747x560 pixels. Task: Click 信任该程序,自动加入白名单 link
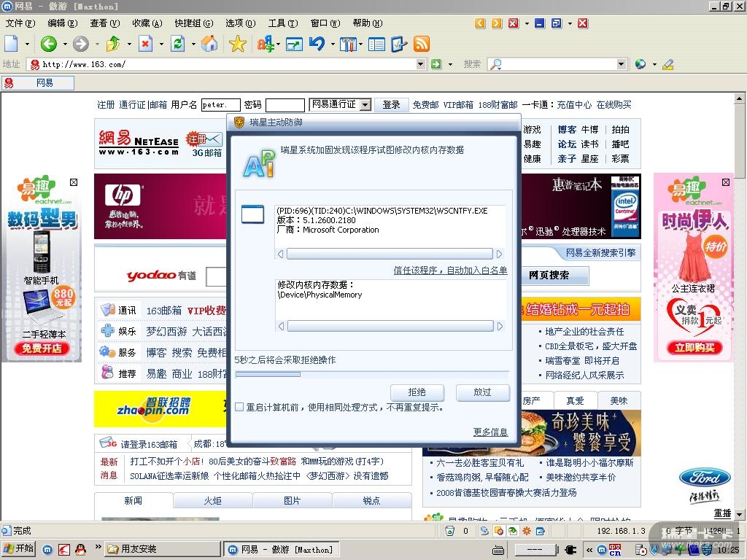coord(450,270)
